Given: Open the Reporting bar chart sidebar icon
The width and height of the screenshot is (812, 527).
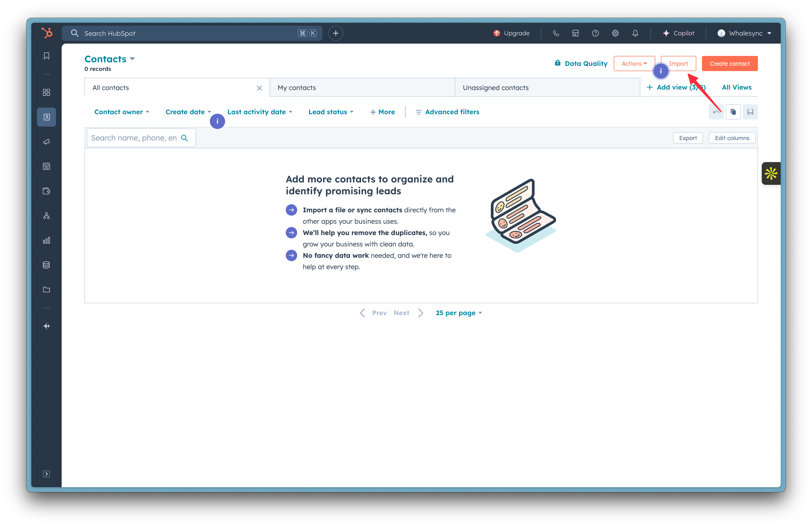Looking at the screenshot, I should coord(46,240).
